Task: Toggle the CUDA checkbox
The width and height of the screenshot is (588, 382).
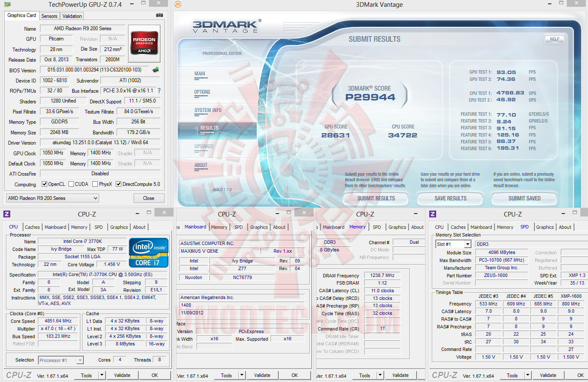Action: point(71,184)
